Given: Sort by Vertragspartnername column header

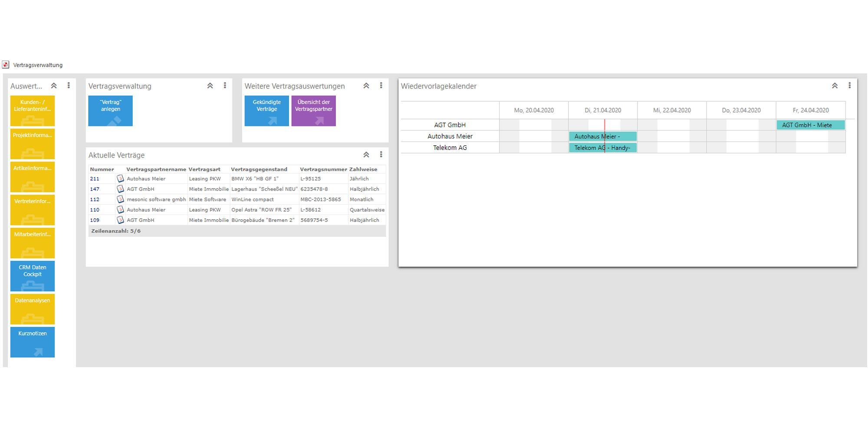Looking at the screenshot, I should click(x=156, y=169).
